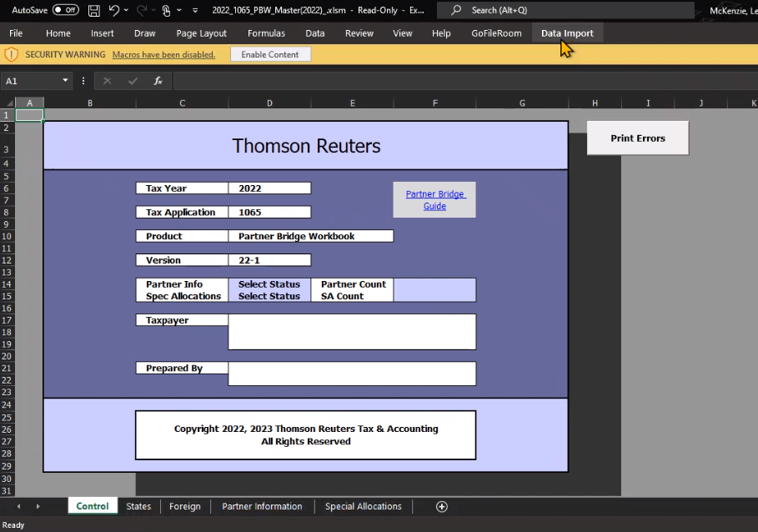
Task: Open the Name Box dropdown arrow
Action: (65, 81)
